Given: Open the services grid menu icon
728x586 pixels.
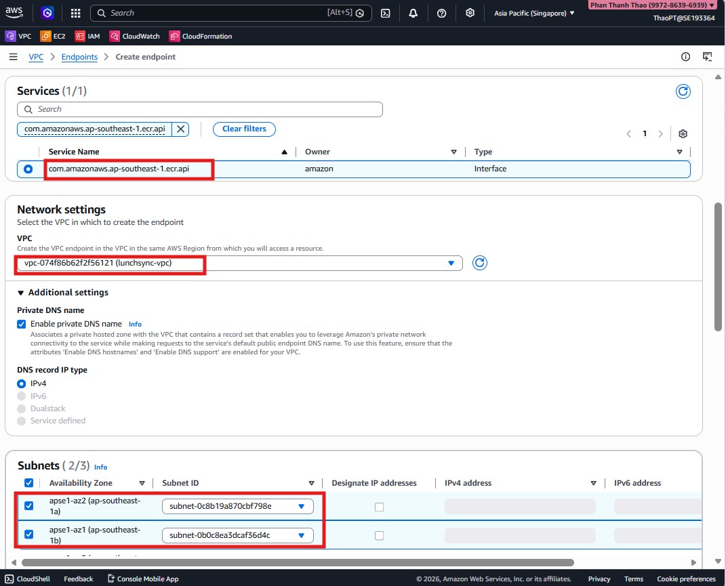Looking at the screenshot, I should coord(75,13).
